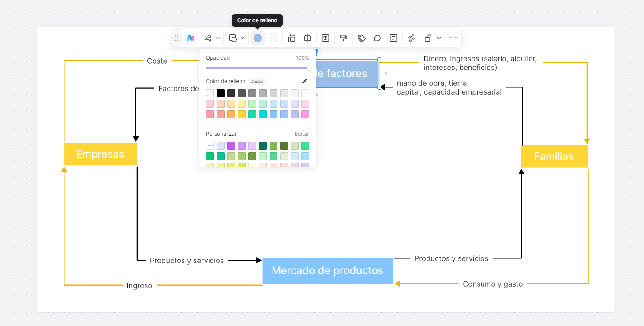
Task: Click the toolbar drag handle dots
Action: (x=176, y=38)
